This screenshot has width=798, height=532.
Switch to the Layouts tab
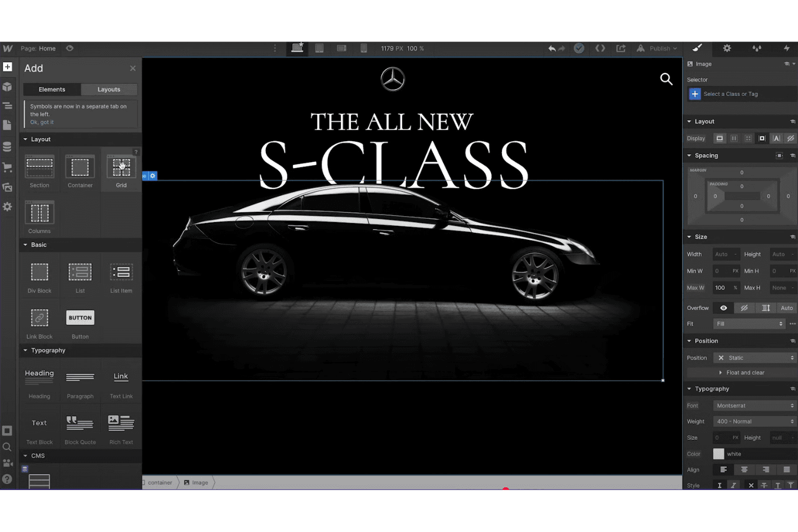click(109, 89)
